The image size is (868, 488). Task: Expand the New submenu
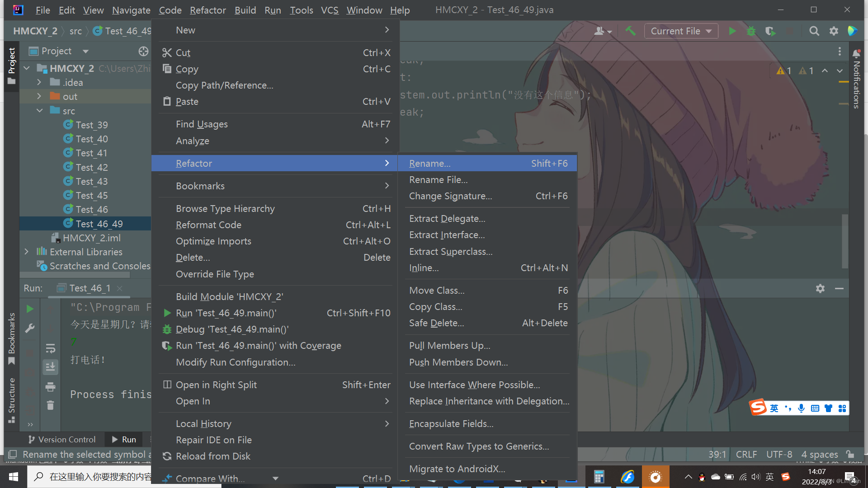point(276,30)
